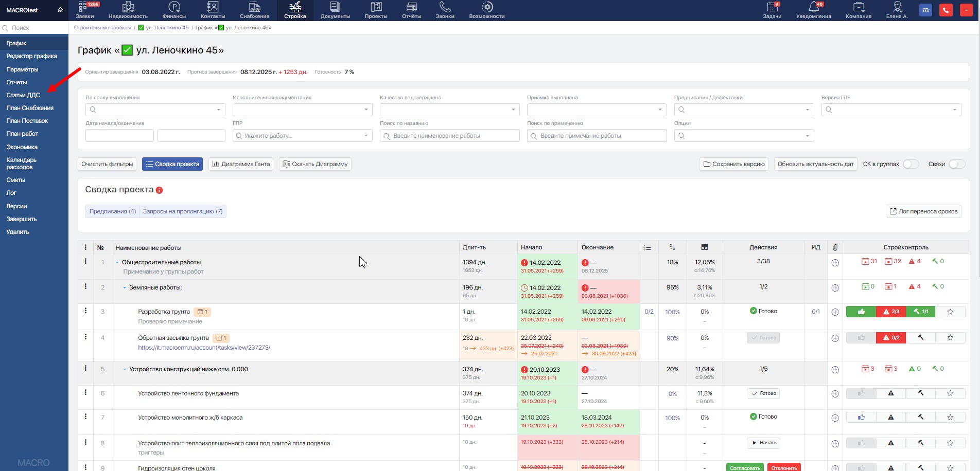Enable the Связи toggle switch
Image resolution: width=980 pixels, height=471 pixels.
956,164
